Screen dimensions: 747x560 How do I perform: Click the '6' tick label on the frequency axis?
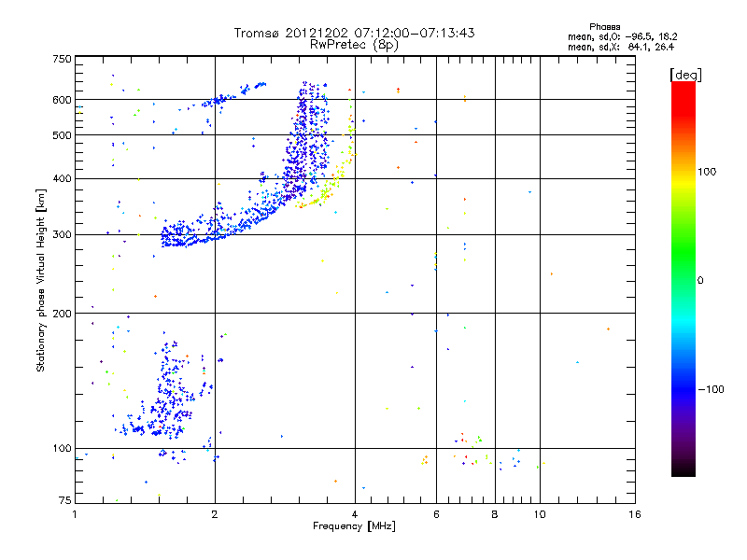click(436, 514)
